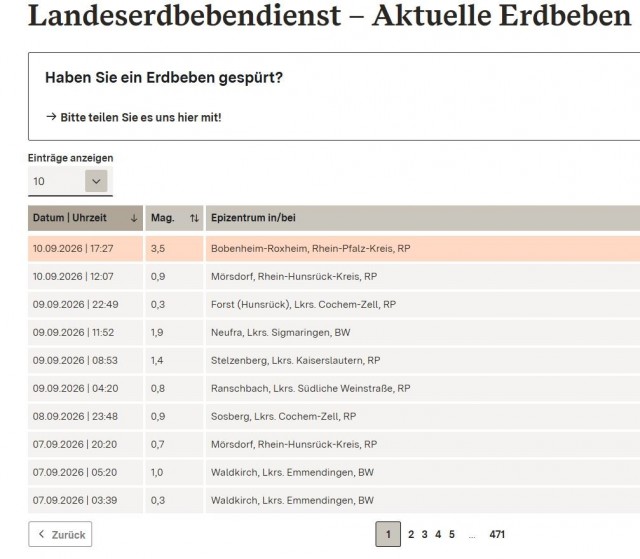Click magnitude cell '0,8'
Viewport: 640px width, 559px height.
(174, 388)
